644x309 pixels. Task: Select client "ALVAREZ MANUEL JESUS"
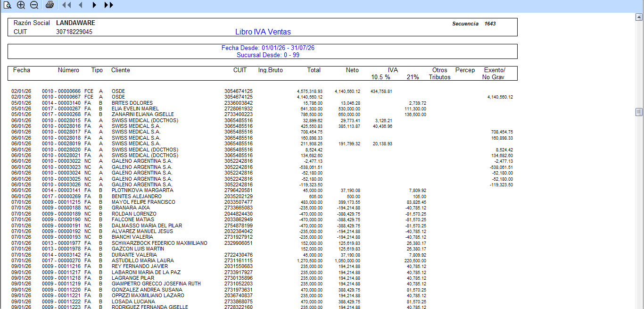coord(141,231)
